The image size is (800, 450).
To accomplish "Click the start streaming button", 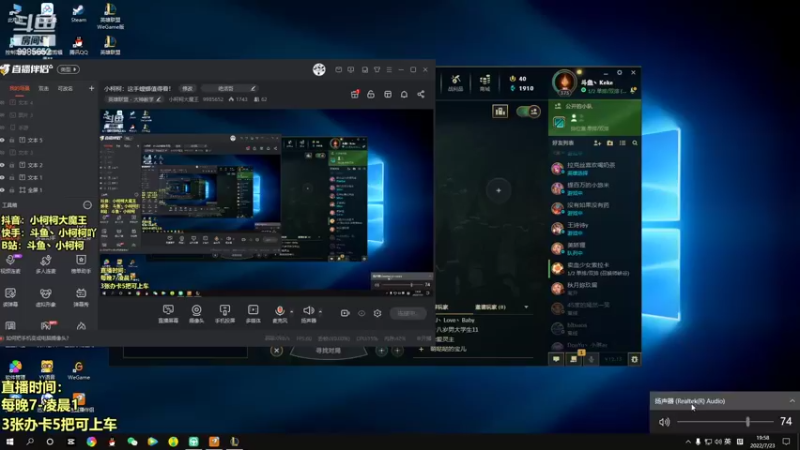I will coord(408,313).
